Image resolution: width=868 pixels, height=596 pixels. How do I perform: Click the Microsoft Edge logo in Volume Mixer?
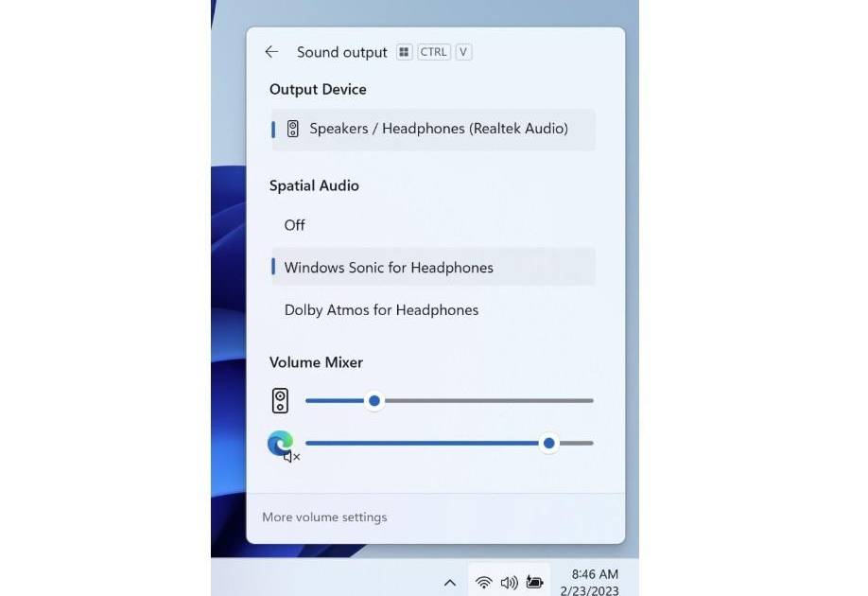pyautogui.click(x=279, y=442)
